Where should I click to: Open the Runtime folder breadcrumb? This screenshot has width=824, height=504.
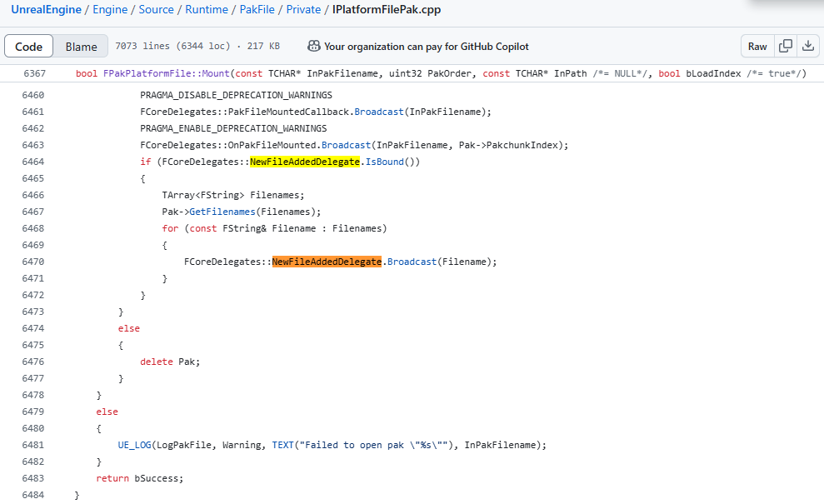click(208, 9)
